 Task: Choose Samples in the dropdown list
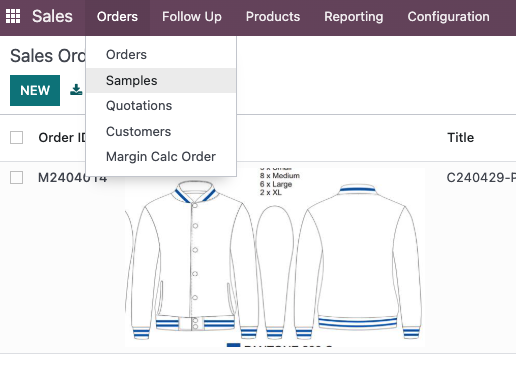click(x=161, y=80)
